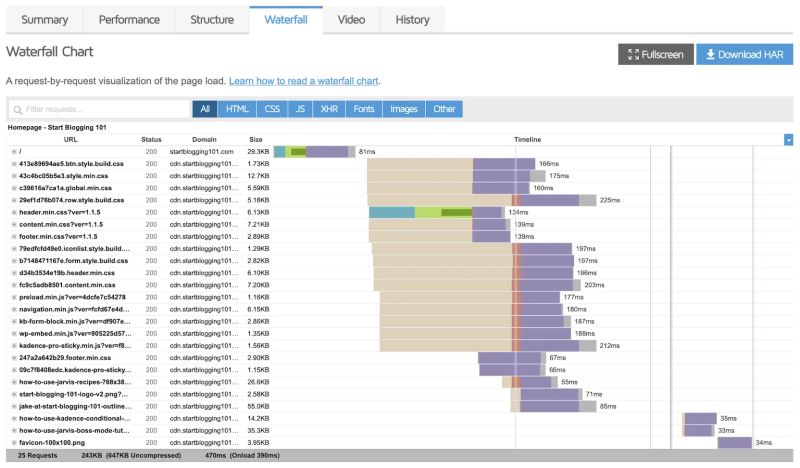Click the magnifier icon in filter box
This screenshot has width=800, height=468.
coord(17,109)
